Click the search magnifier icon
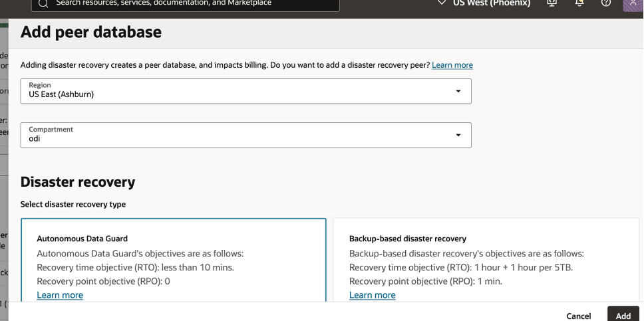This screenshot has width=644, height=321. 43,4
